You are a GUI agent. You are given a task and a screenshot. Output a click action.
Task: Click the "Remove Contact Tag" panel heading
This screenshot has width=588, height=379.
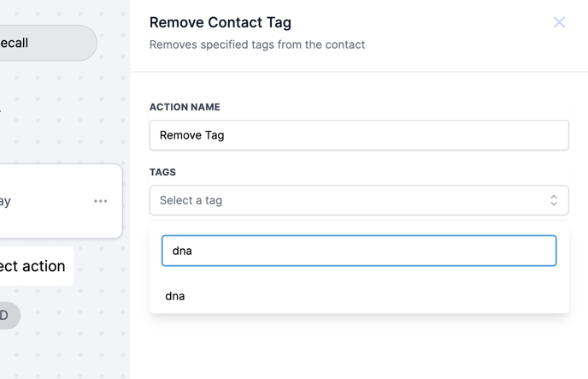[220, 22]
